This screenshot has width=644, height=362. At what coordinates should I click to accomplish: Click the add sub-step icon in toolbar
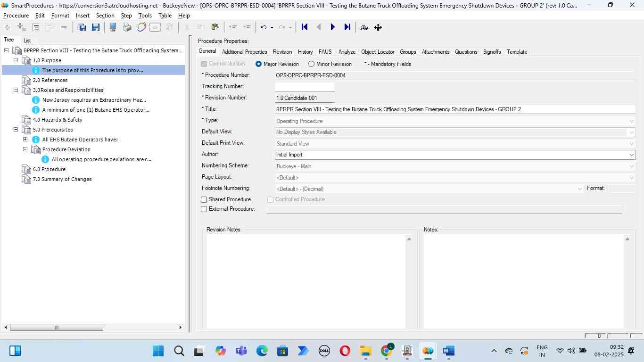click(x=21, y=27)
